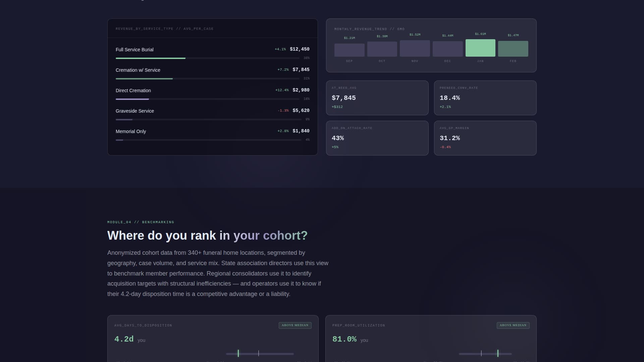Image resolution: width=644 pixels, height=362 pixels.
Task: Click the +$312 delta in AT_NEED_AVG
Action: tap(337, 107)
